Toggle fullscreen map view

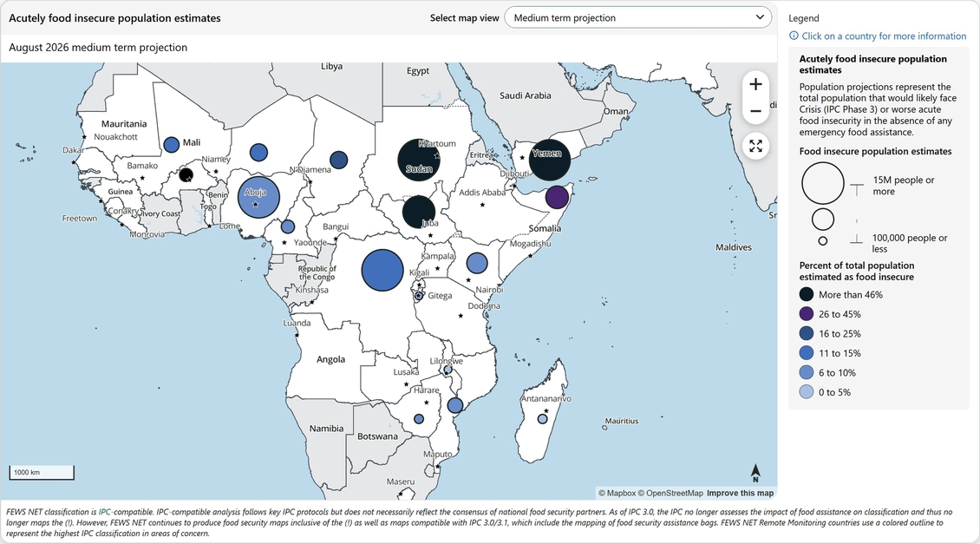click(x=755, y=146)
